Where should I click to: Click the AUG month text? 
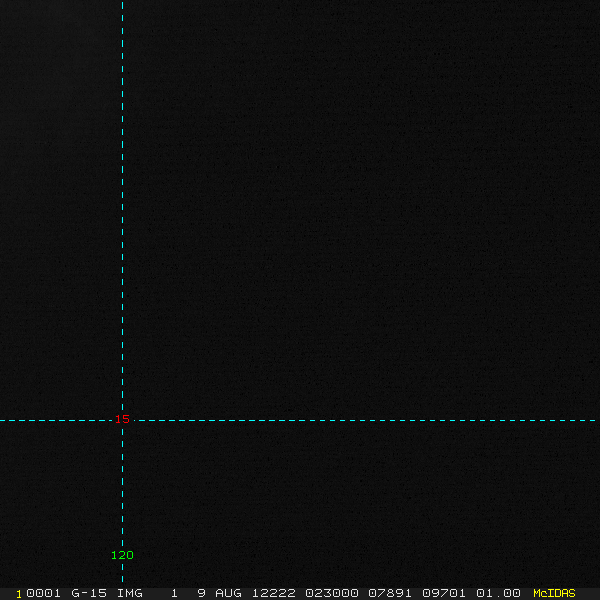[x=228, y=593]
